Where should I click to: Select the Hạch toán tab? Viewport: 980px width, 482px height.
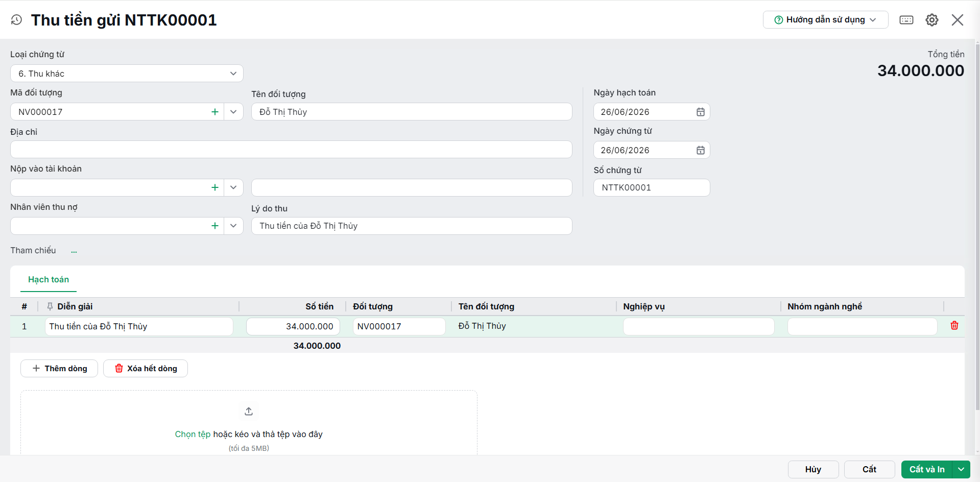coord(49,279)
